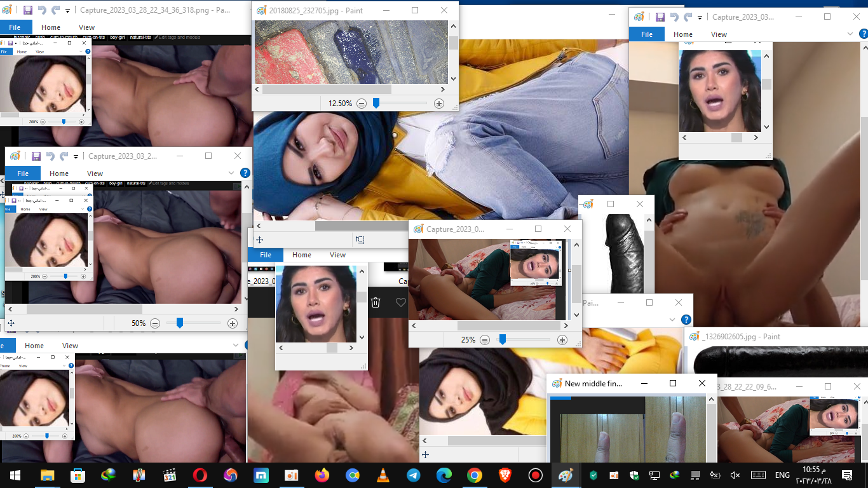868x488 pixels.
Task: Open VLC media player from the taskbar
Action: click(383, 475)
